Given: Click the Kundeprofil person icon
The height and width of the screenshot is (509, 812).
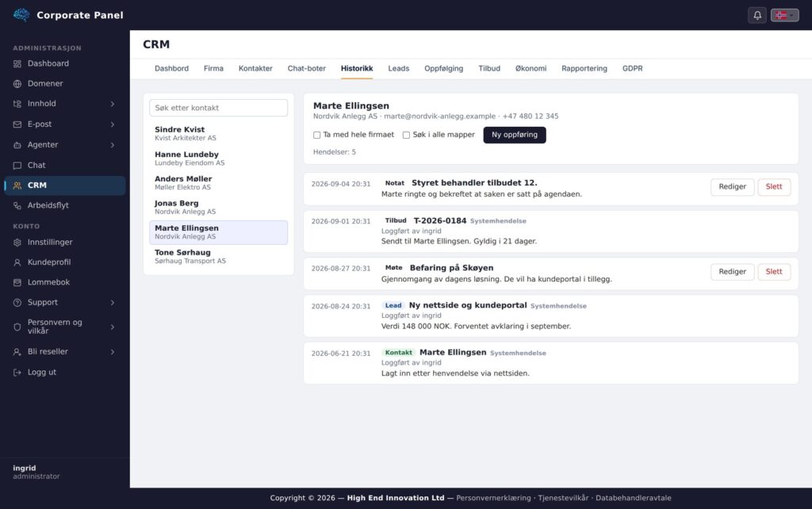Looking at the screenshot, I should (x=17, y=262).
